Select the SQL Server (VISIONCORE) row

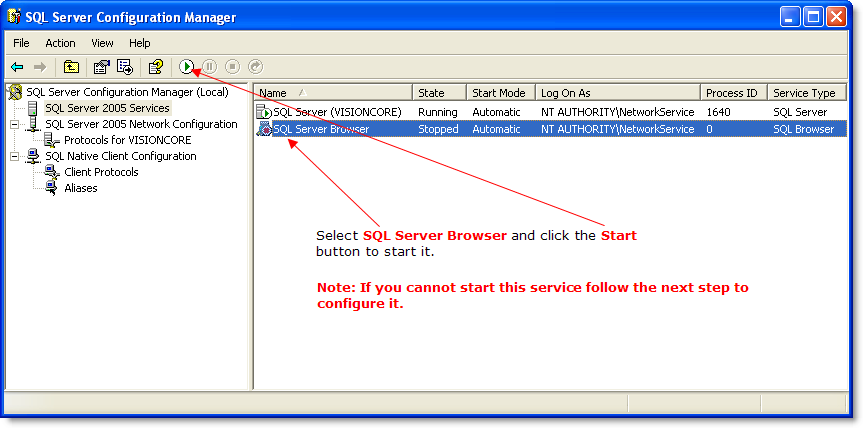pyautogui.click(x=551, y=112)
